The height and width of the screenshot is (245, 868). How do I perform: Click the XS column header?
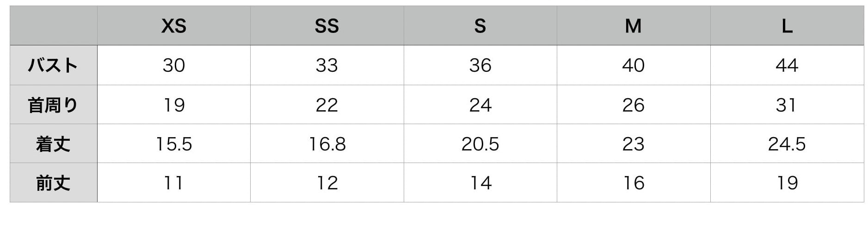pyautogui.click(x=174, y=26)
